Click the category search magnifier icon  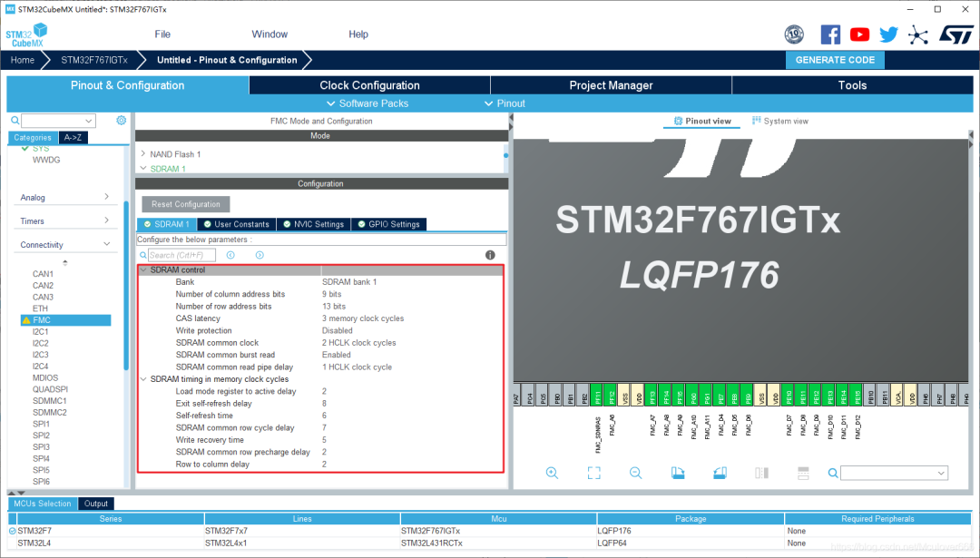[x=15, y=120]
